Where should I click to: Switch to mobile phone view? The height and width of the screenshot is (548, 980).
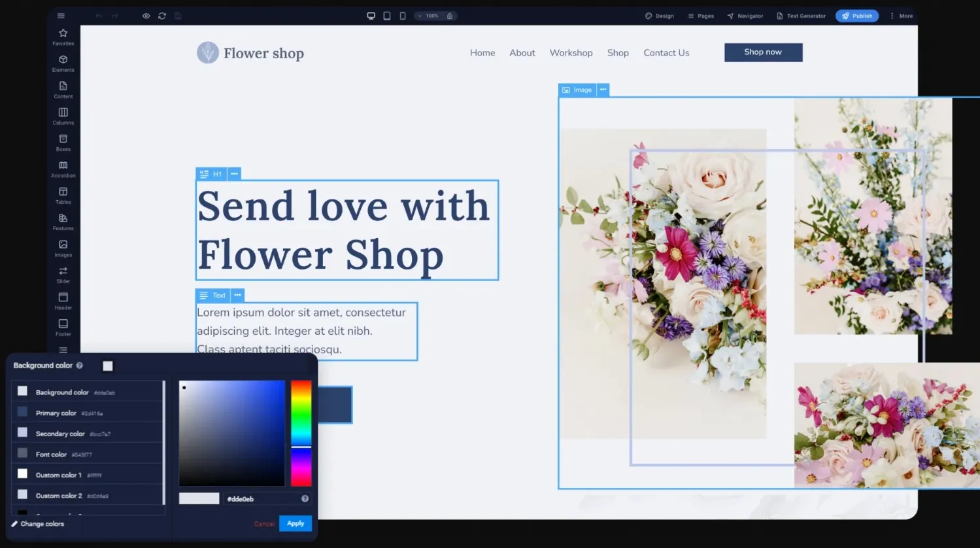click(x=403, y=16)
